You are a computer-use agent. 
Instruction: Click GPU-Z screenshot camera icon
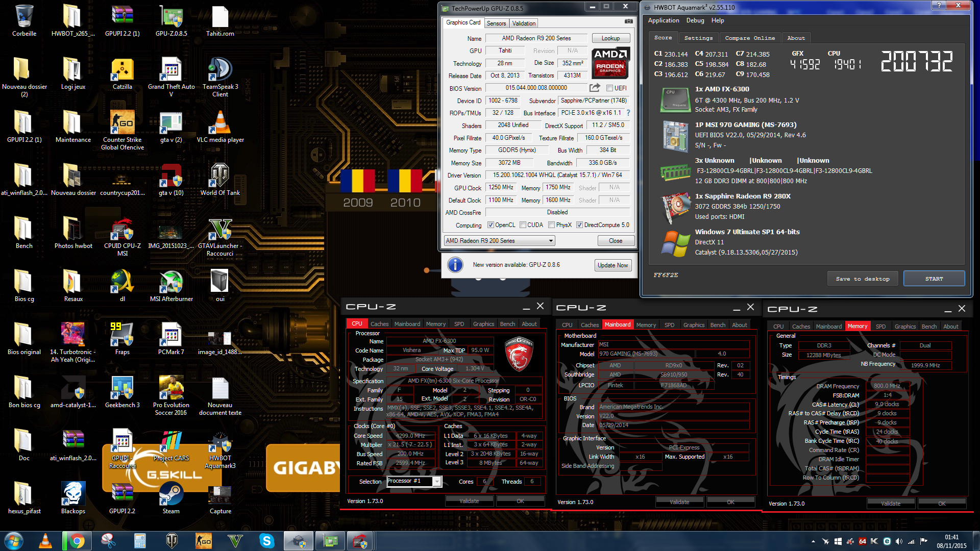[x=629, y=21]
